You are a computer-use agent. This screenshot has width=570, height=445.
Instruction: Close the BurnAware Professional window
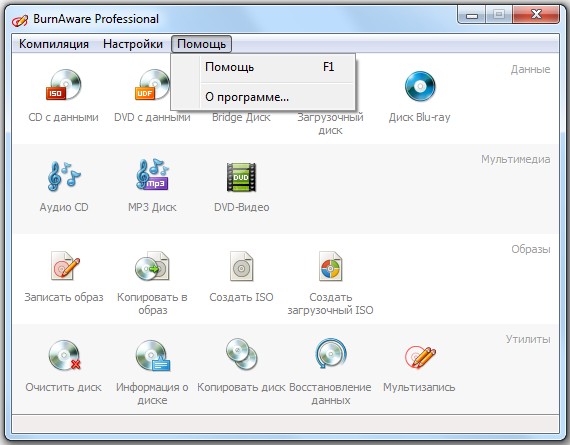click(x=536, y=15)
